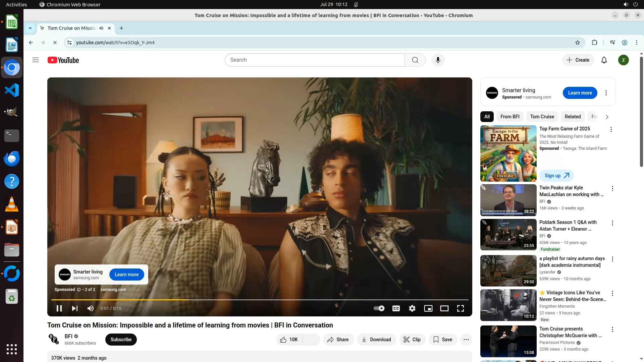Enter fullscreen mode in the player
Viewport: 644px width, 362px height.
point(460,308)
